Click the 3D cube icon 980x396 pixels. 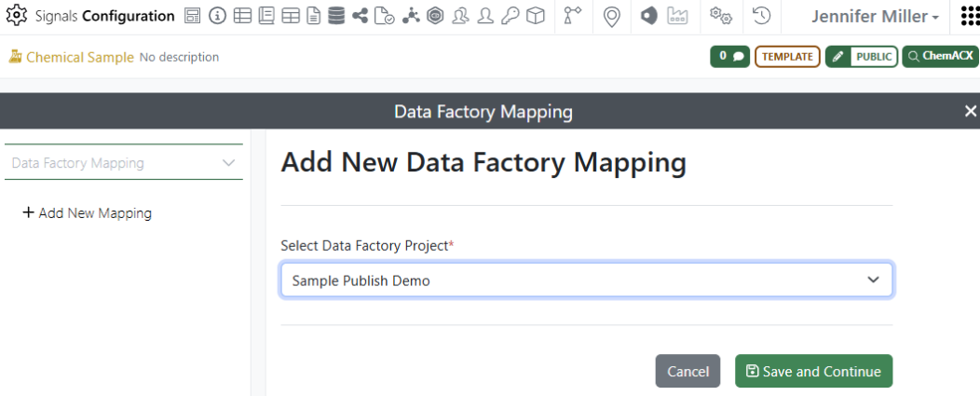tap(535, 16)
